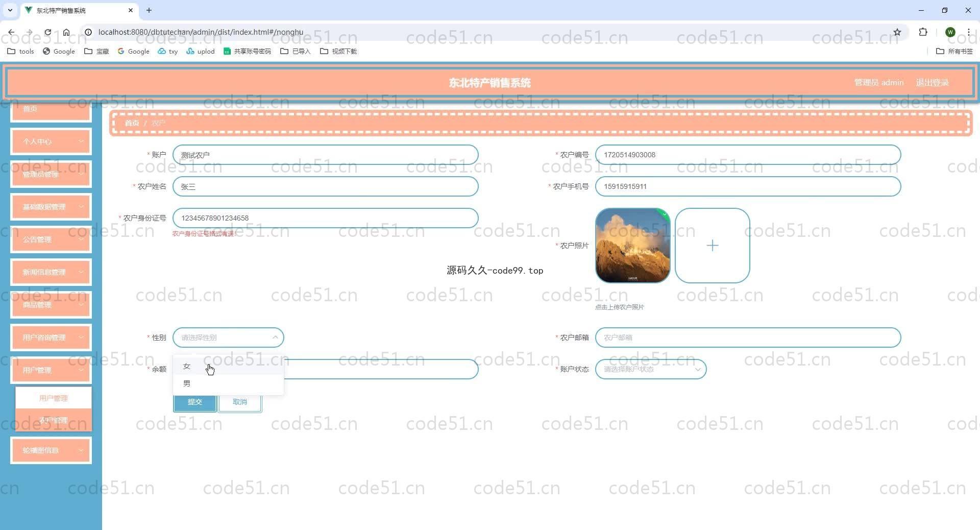980x530 pixels.
Task: Click the address bar URL
Action: (x=201, y=32)
